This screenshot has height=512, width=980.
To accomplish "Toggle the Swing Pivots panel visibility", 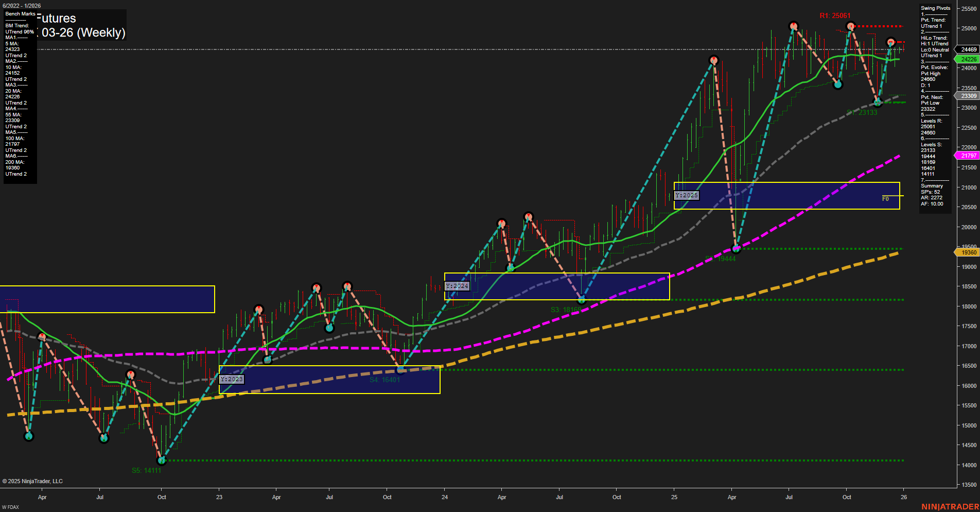I will tap(935, 8).
